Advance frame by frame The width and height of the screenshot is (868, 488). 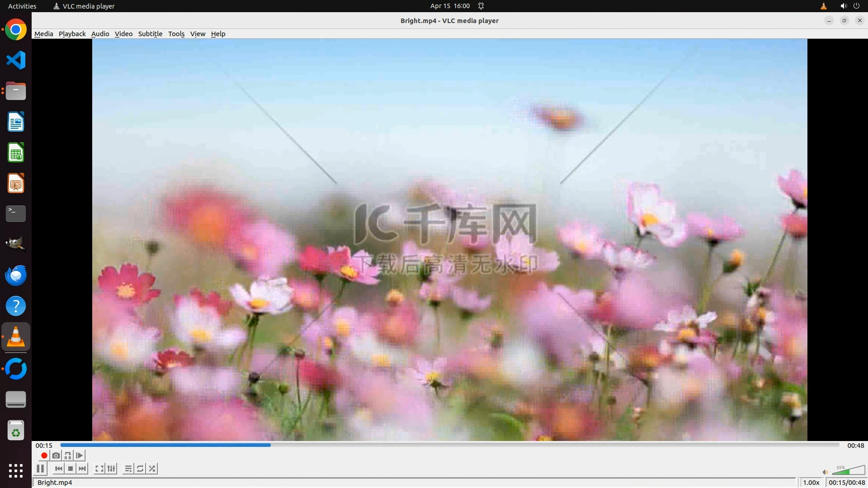[80, 455]
